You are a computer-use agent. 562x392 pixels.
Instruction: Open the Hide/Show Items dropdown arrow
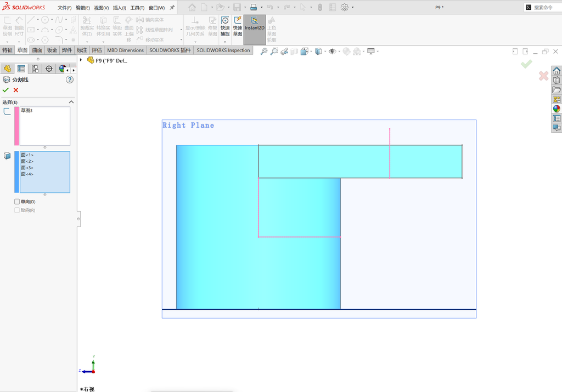point(339,52)
